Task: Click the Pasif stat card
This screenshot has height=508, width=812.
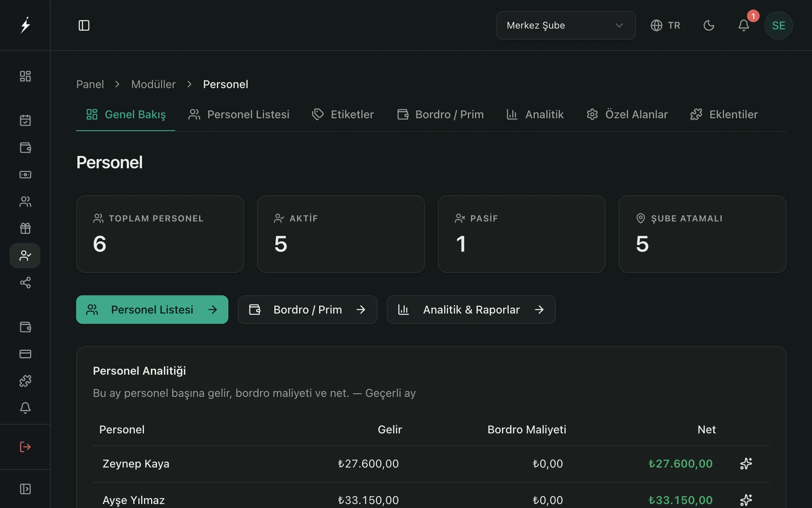Action: (x=522, y=234)
